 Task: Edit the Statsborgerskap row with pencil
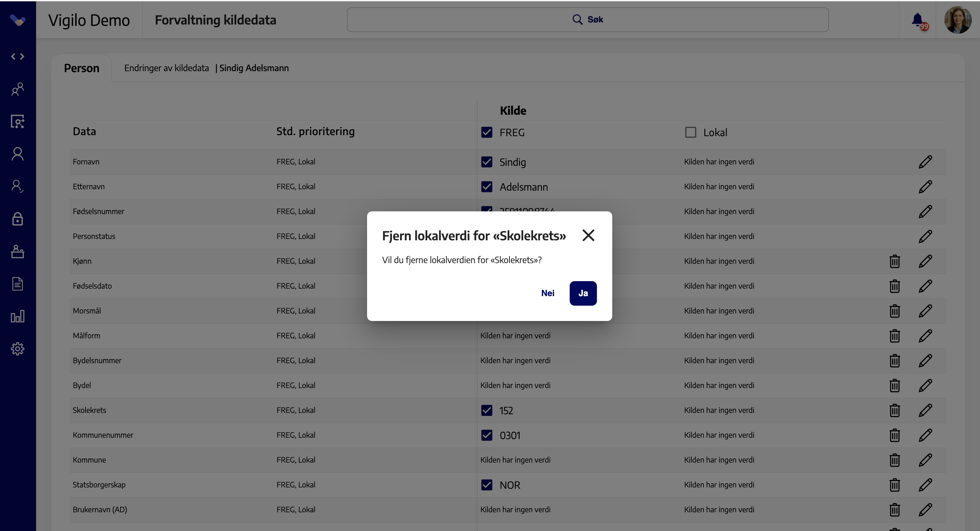click(x=925, y=485)
